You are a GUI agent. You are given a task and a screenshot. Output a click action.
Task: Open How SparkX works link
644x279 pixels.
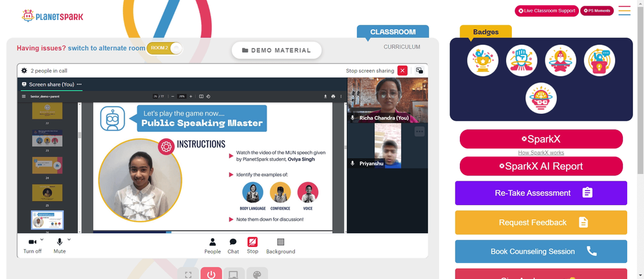[541, 153]
